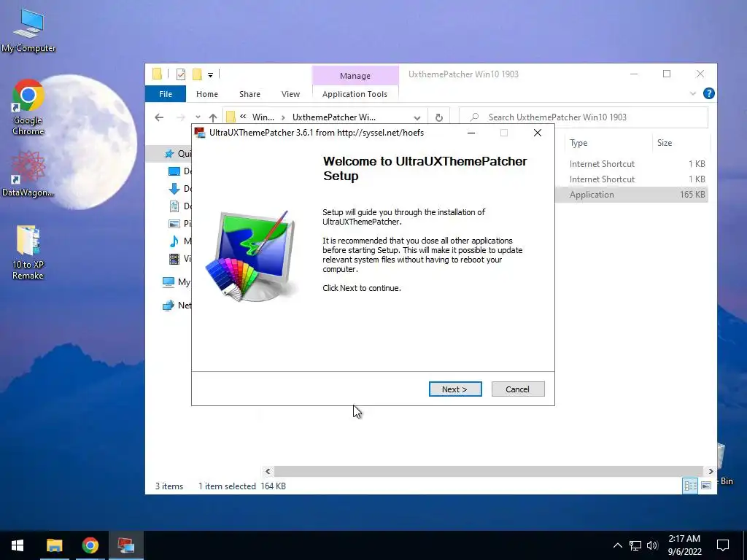Switch to the Home ribbon tab

(206, 94)
